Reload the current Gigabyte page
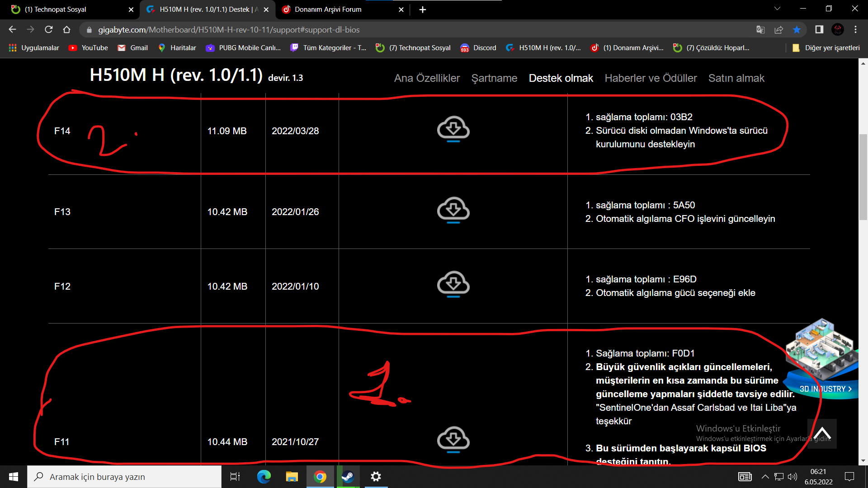 [49, 30]
